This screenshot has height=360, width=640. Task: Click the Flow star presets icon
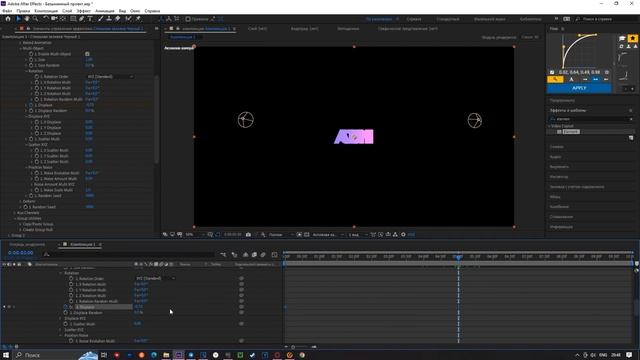click(632, 38)
